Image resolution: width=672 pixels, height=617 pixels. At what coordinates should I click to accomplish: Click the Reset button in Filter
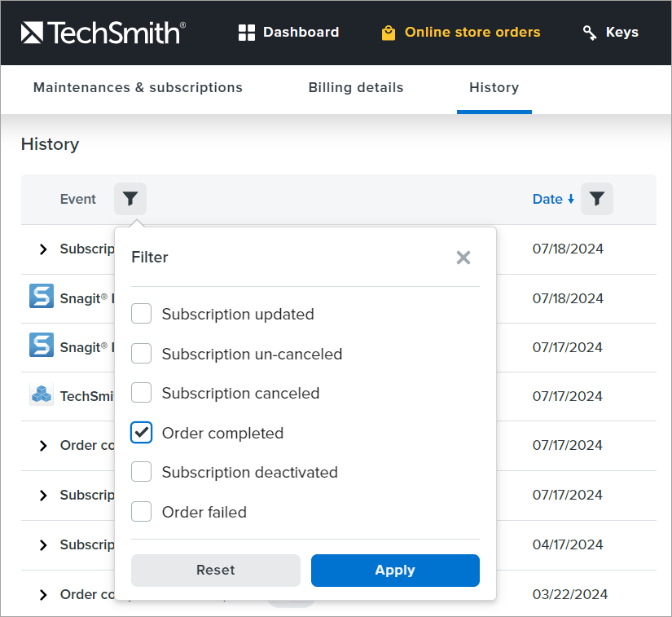point(216,571)
